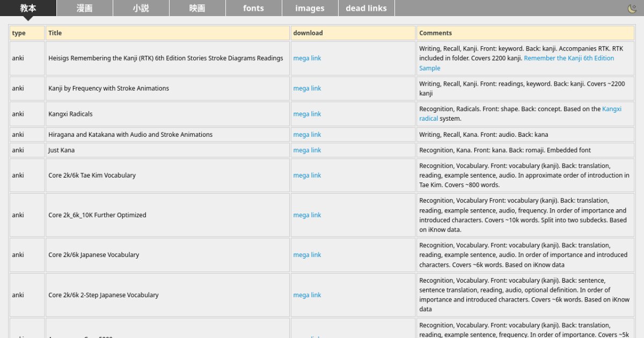Screen dimensions: 644x338
Task: Open mega link for Kangxi Radicals
Action: (307, 114)
